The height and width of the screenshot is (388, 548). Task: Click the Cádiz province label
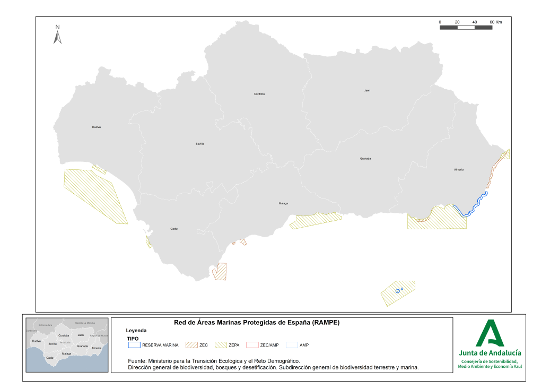[x=174, y=229]
